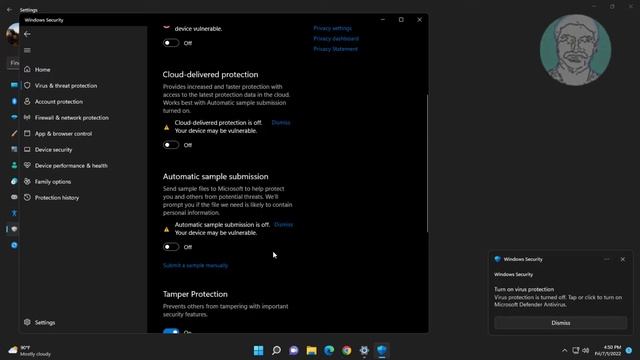This screenshot has height=360, width=640.
Task: Open Settings app from taskbar
Action: 364,351
